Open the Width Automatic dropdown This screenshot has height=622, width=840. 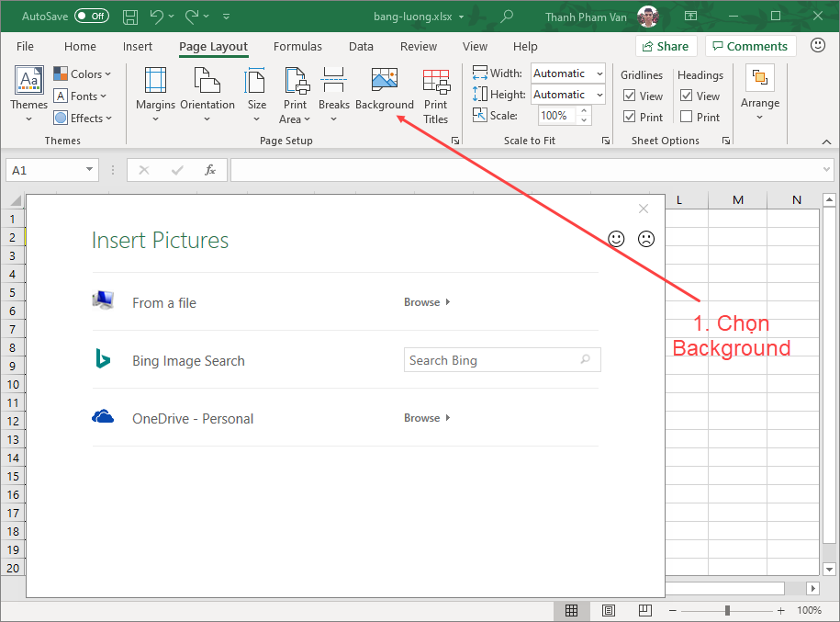pos(600,74)
